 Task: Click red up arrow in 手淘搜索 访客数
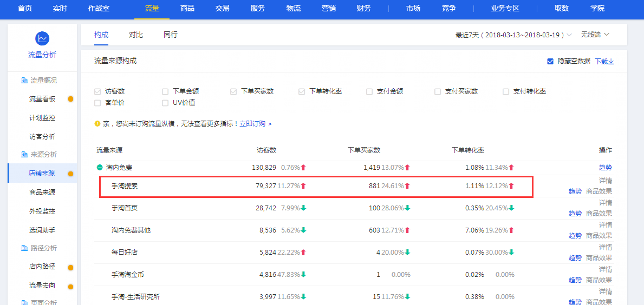click(x=303, y=185)
